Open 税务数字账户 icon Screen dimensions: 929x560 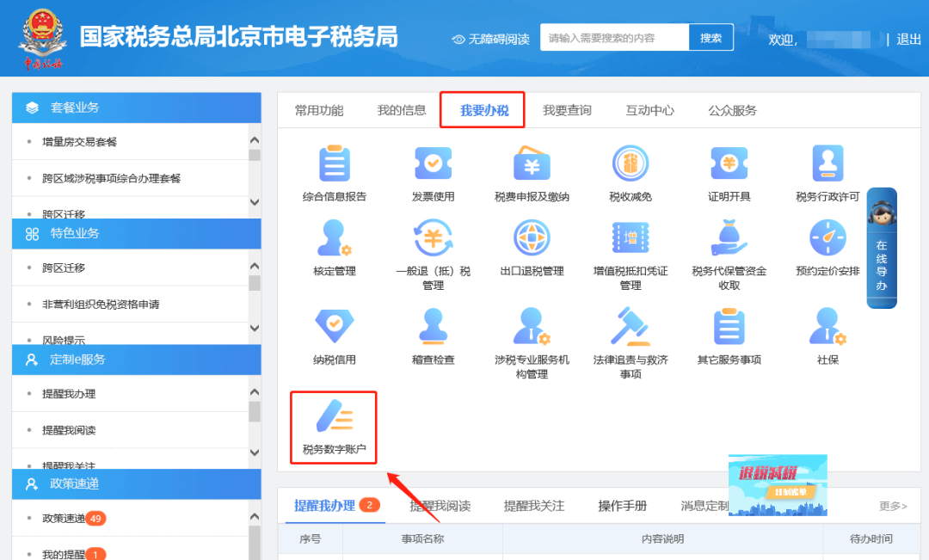pos(334,419)
